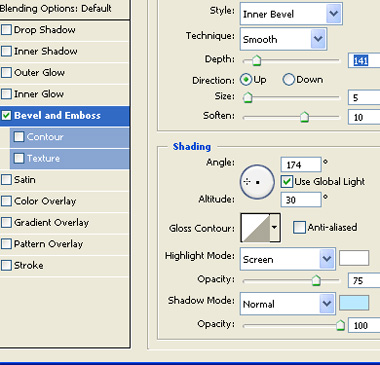380x365 pixels.
Task: Select the Stroke style entry
Action: coord(29,266)
